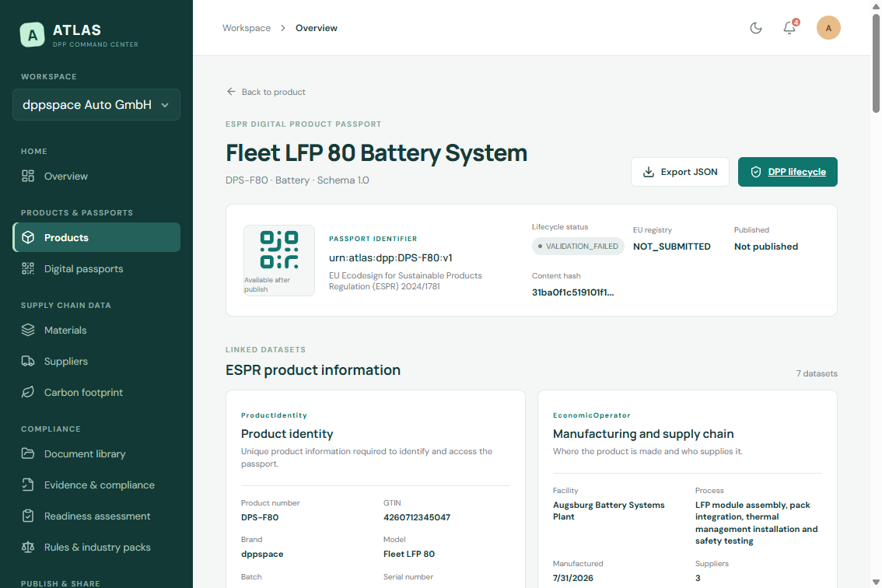The width and height of the screenshot is (882, 588).
Task: Click the Materials layers icon
Action: 27,331
